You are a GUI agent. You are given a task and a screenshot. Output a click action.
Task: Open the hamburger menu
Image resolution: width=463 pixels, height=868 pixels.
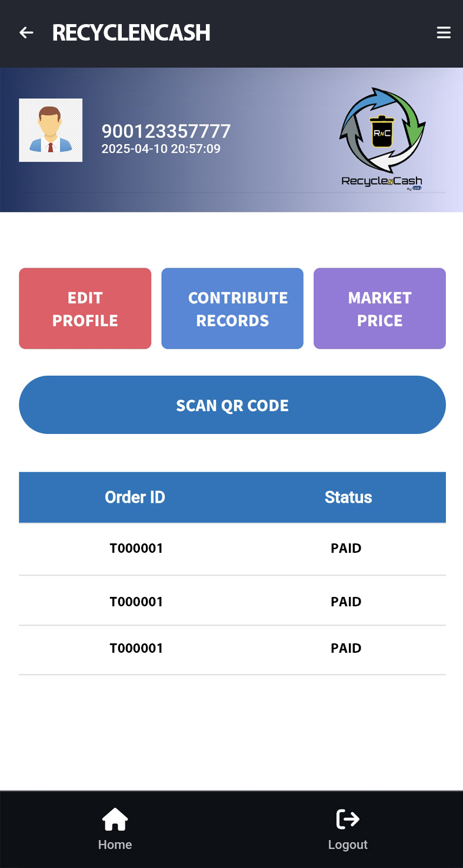pyautogui.click(x=444, y=32)
